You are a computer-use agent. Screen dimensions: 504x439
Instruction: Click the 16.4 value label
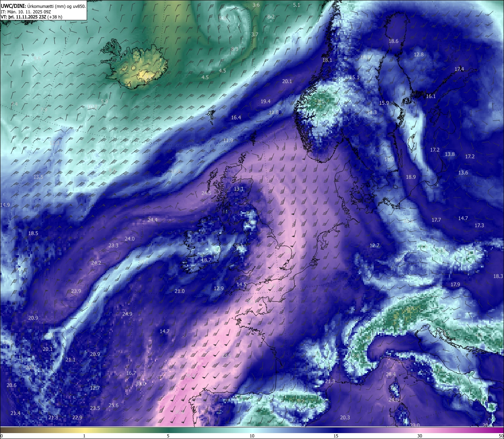coord(236,117)
